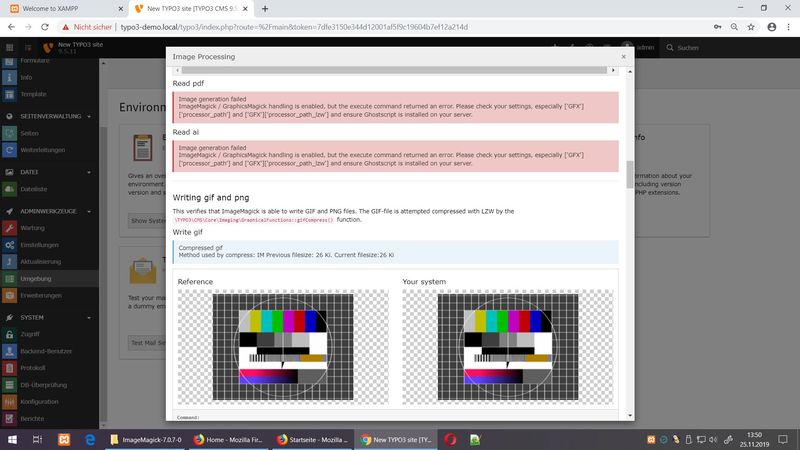Open the ImageMagick-7.0.7-0 taskbar window
Viewport: 800px width, 450px height.
[x=146, y=439]
